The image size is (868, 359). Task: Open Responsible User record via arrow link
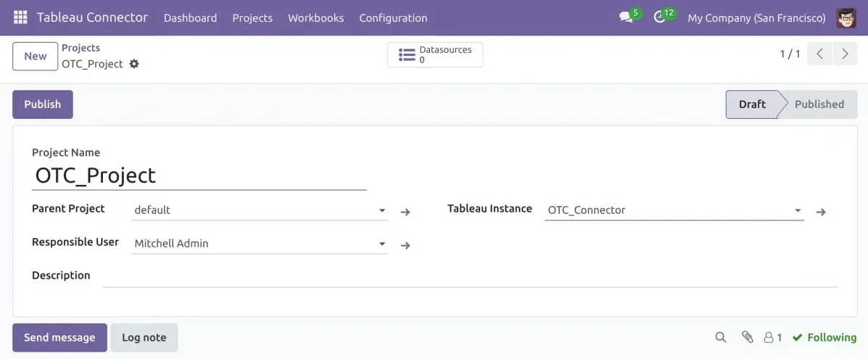405,245
